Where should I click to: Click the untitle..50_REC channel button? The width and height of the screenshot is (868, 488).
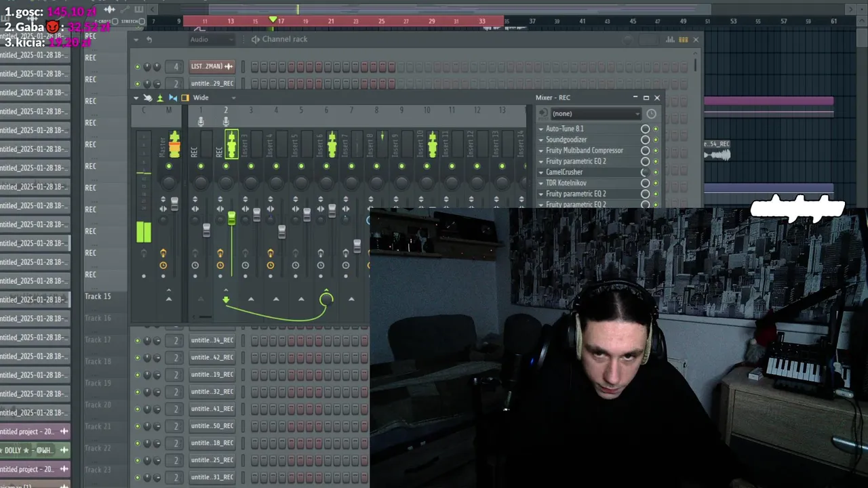(212, 426)
